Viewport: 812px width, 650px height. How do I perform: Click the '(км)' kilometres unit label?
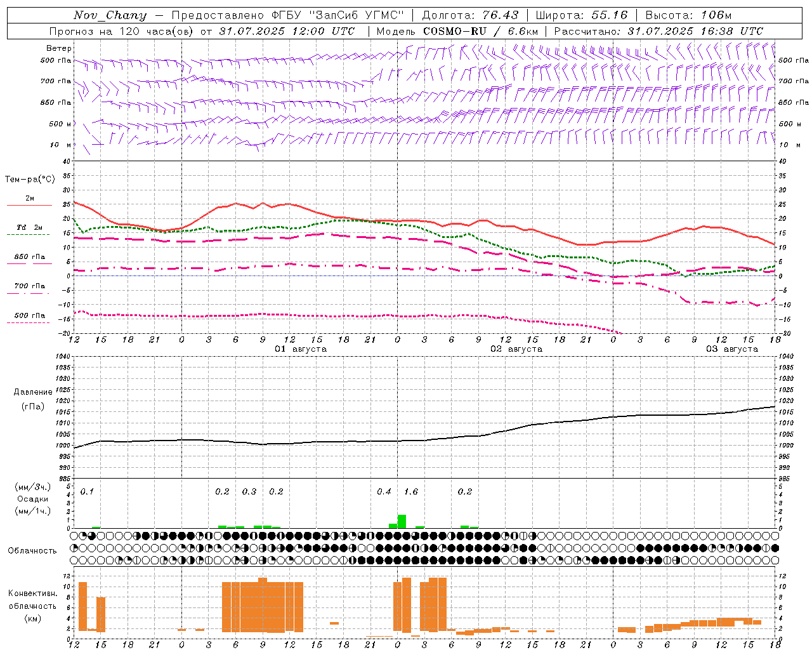32,618
